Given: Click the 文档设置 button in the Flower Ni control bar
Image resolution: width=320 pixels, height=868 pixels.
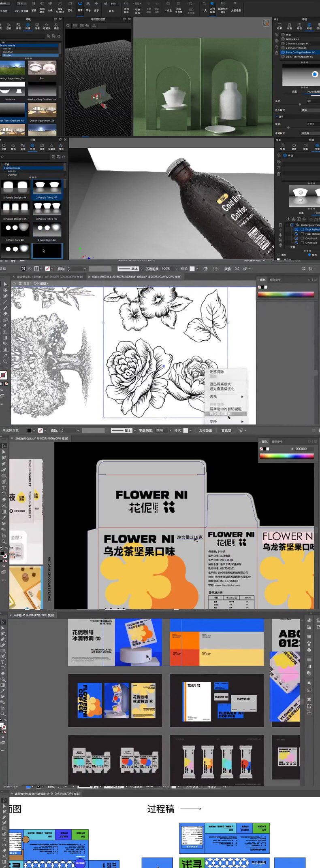Looking at the screenshot, I should point(205,431).
